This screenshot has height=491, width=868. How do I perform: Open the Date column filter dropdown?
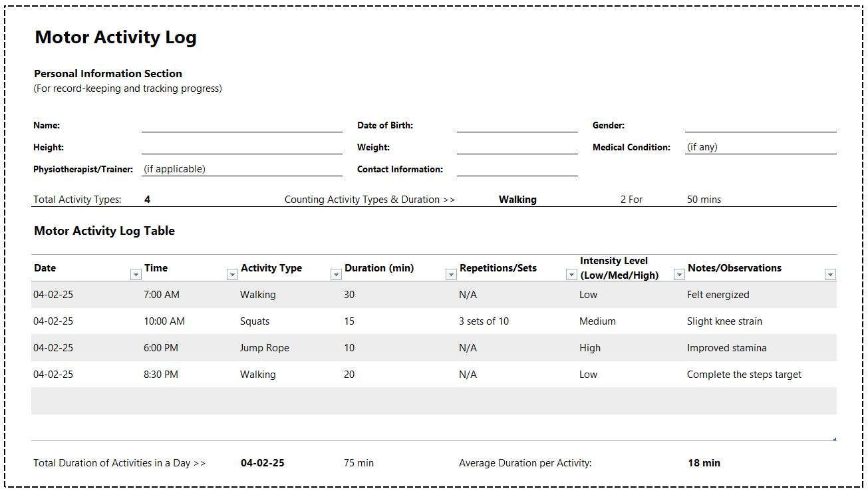[x=136, y=275]
